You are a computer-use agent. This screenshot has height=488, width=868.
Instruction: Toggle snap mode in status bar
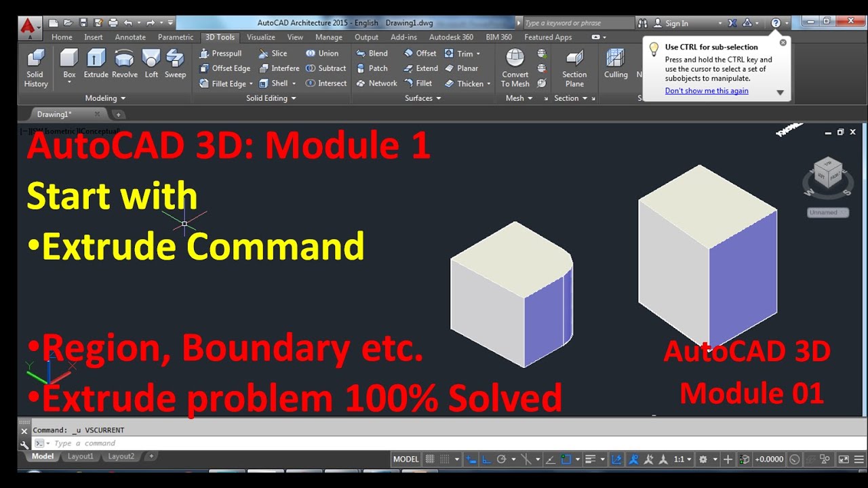pyautogui.click(x=446, y=459)
